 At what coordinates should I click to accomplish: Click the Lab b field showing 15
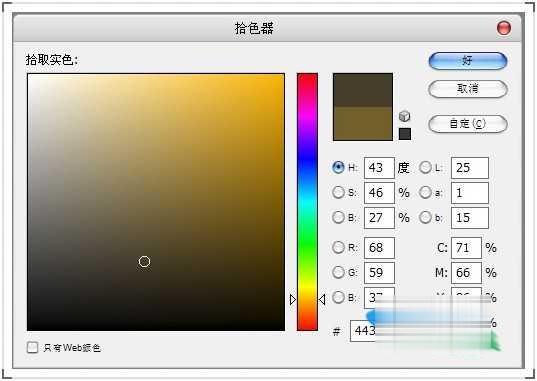tap(470, 218)
